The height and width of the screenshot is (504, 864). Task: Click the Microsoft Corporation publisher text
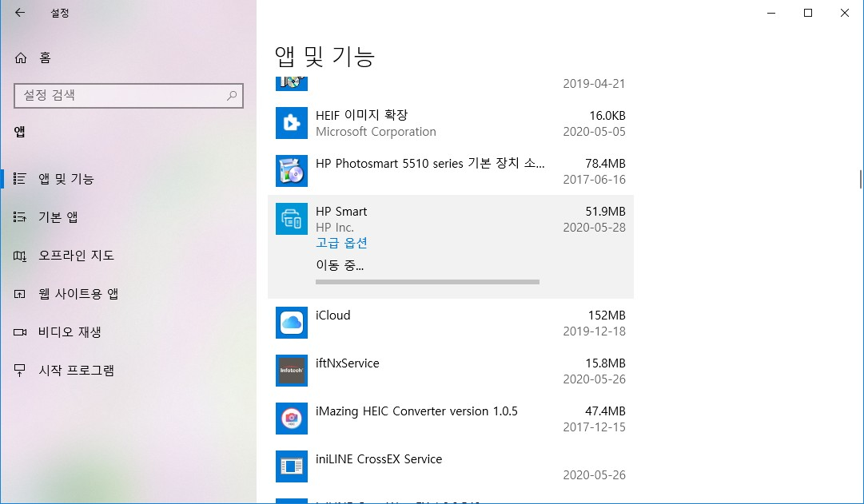pos(376,132)
